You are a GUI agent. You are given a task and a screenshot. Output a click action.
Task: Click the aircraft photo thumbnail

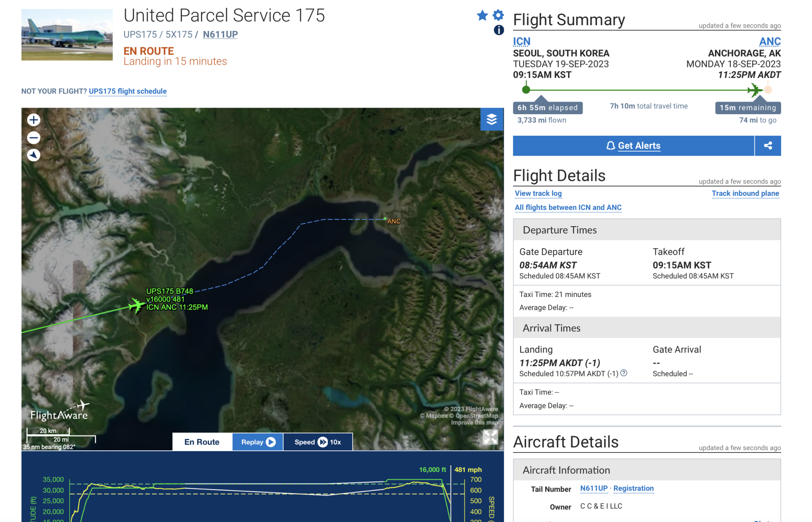tap(67, 35)
